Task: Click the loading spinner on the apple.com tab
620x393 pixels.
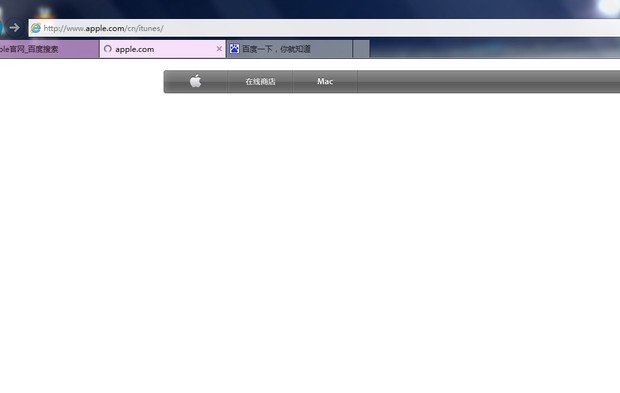Action: tap(108, 49)
